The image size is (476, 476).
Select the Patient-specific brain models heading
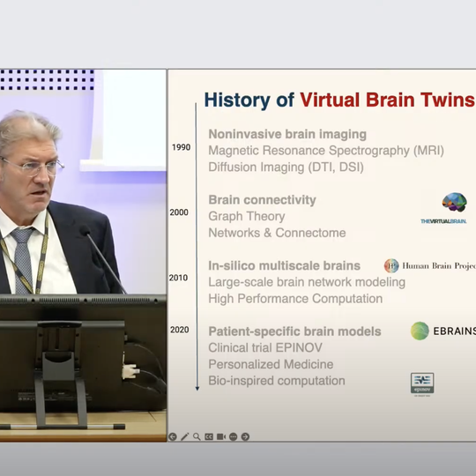point(294,331)
